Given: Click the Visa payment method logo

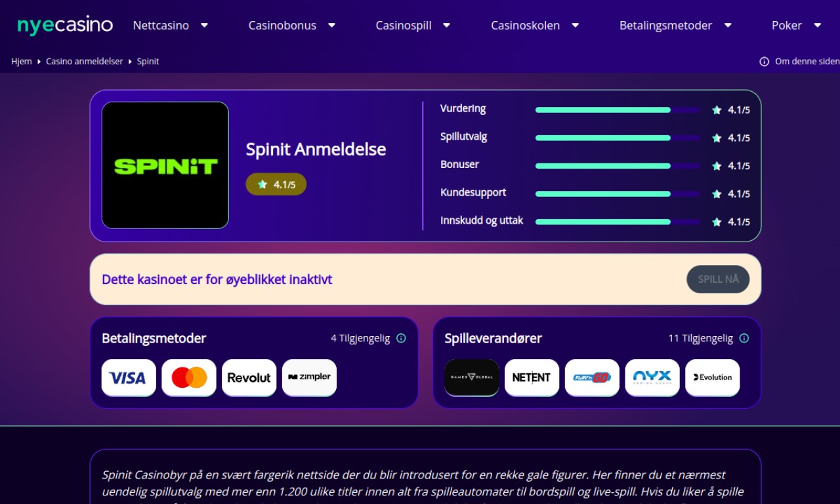Looking at the screenshot, I should [x=129, y=377].
